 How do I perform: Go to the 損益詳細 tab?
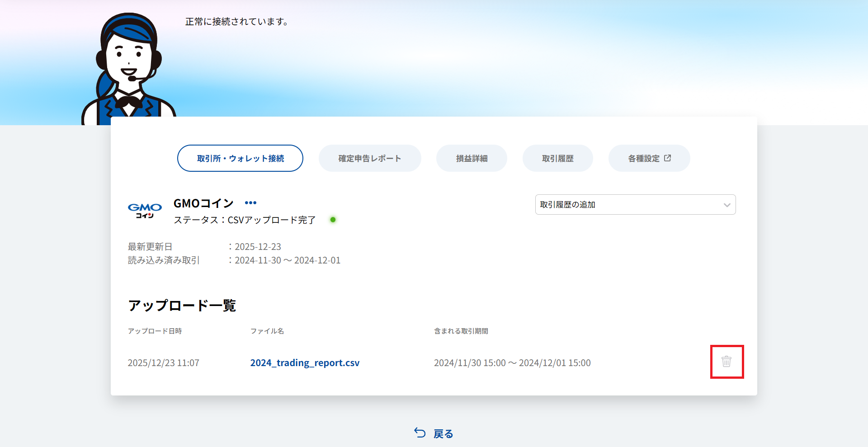tap(472, 158)
